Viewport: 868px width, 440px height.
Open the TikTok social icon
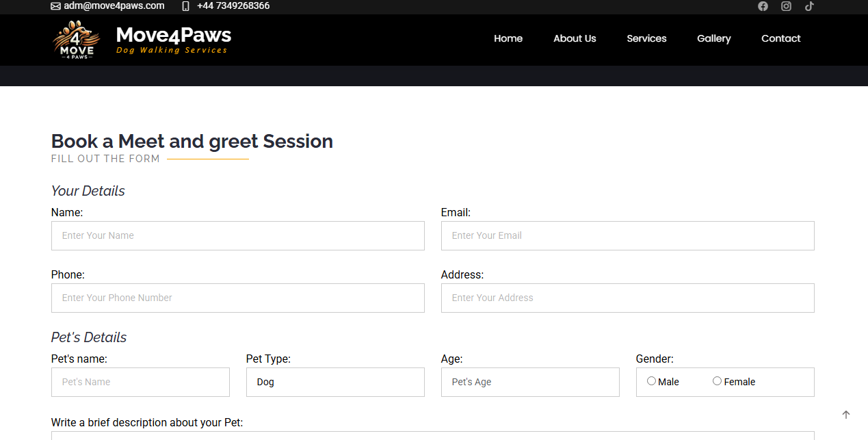tap(809, 6)
